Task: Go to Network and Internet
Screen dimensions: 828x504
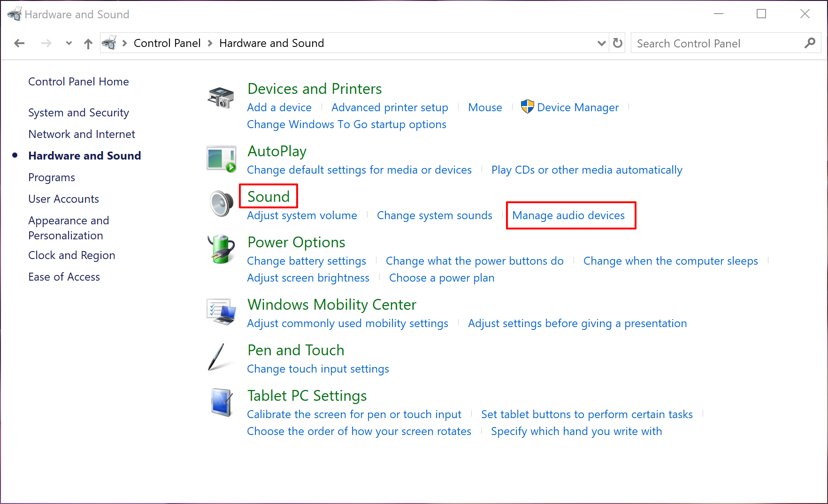Action: click(x=82, y=134)
